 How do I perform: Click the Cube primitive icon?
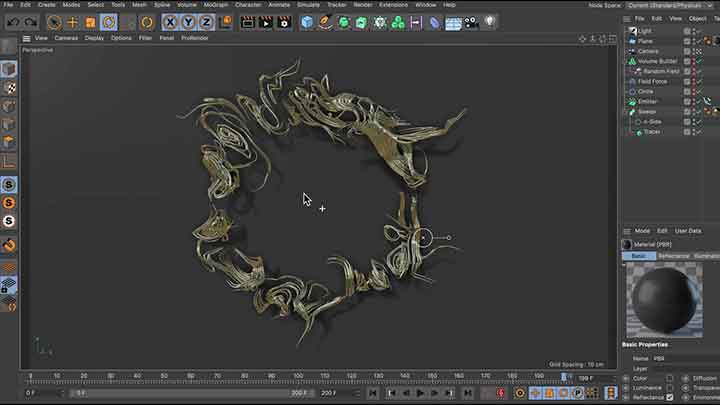pos(307,22)
